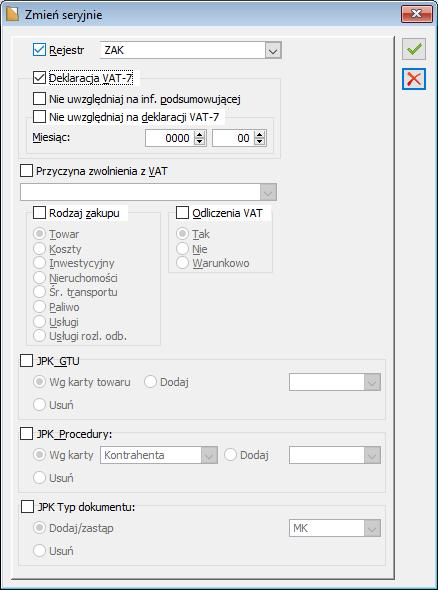438x590 pixels.
Task: Enable Nie uwzględniaj na inf. podsumowującej
Action: (39, 99)
